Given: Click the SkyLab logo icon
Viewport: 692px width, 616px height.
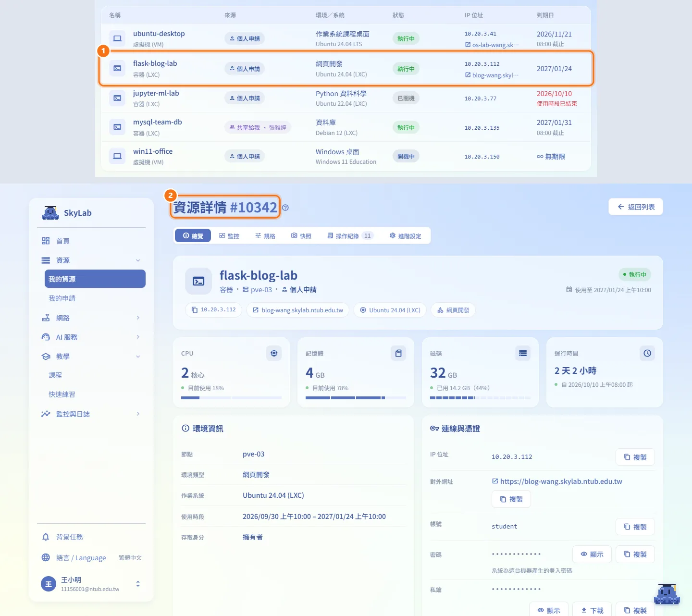Looking at the screenshot, I should tap(50, 213).
